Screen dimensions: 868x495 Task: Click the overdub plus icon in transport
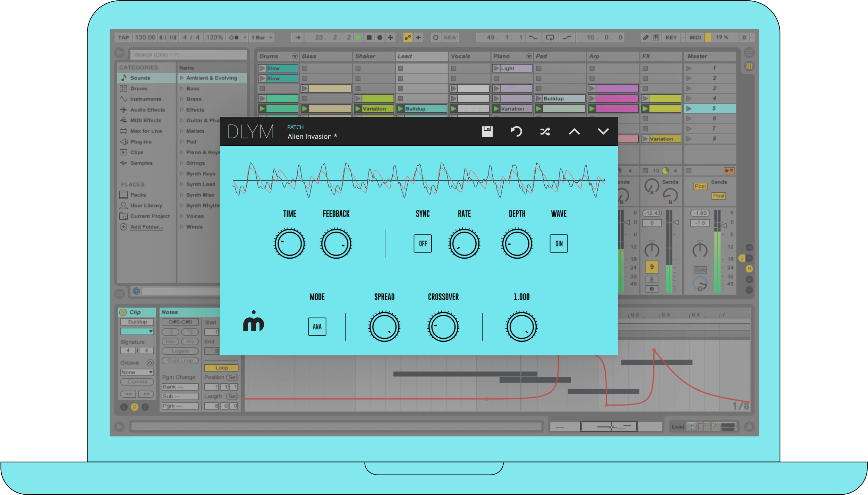390,37
